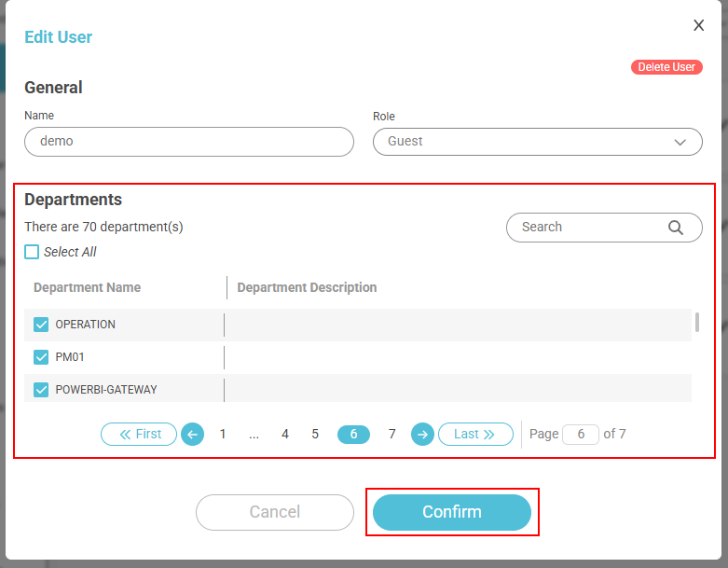
Task: Switch to page 5 of departments
Action: 315,435
